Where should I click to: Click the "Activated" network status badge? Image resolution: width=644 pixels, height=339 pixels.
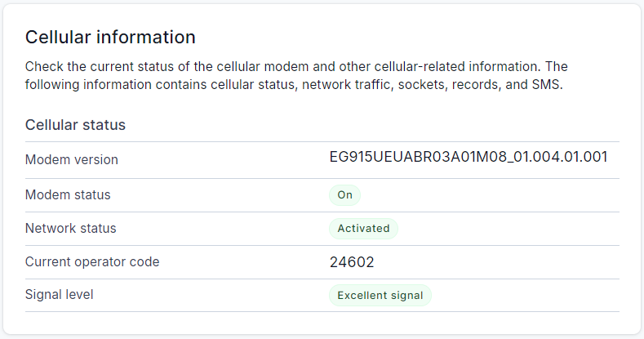point(363,229)
